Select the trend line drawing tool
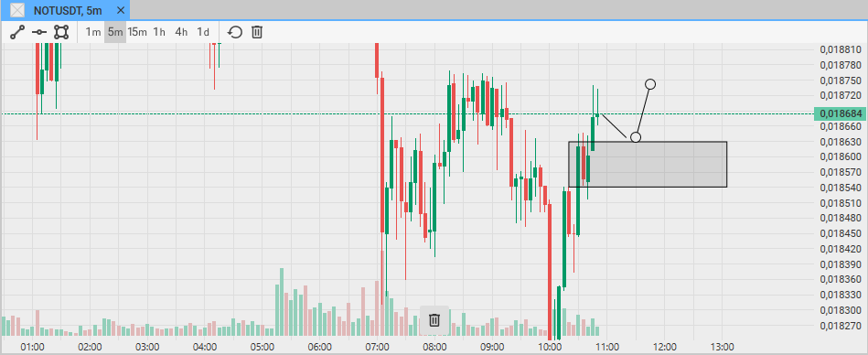The image size is (868, 355). (x=17, y=32)
